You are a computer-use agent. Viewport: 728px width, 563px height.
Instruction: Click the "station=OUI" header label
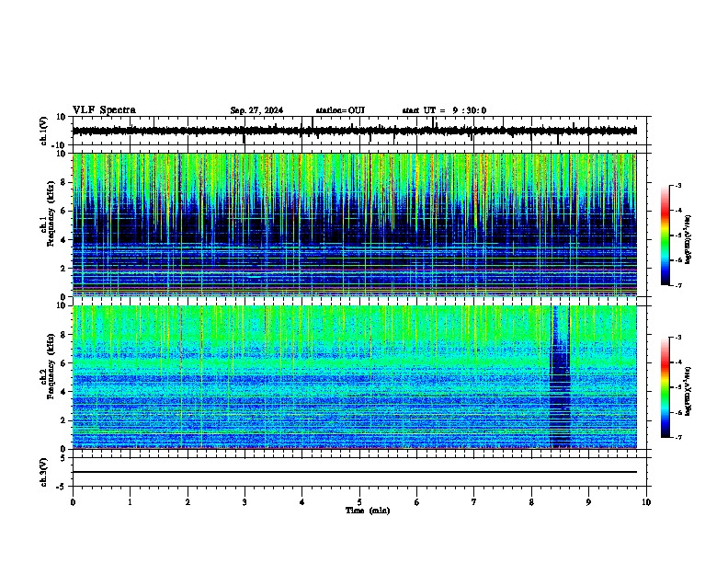pyautogui.click(x=340, y=110)
